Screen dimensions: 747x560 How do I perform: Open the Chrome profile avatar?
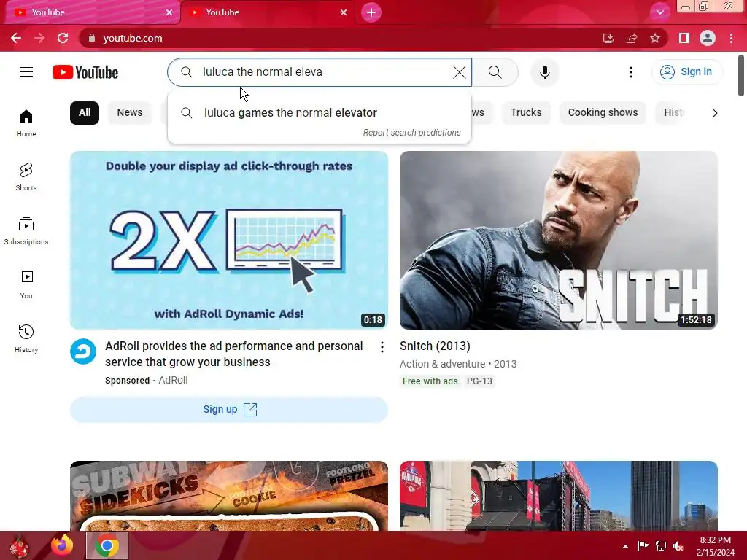tap(708, 38)
